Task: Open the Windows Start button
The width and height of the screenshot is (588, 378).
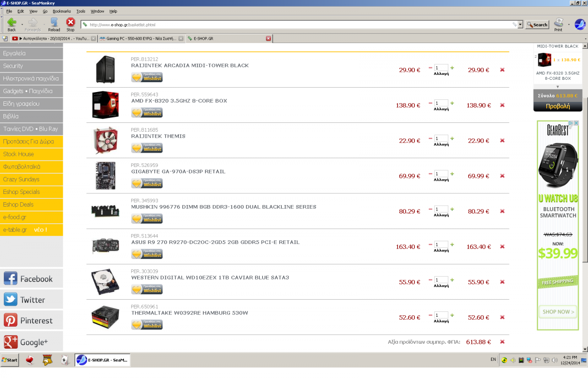Action: coord(10,360)
